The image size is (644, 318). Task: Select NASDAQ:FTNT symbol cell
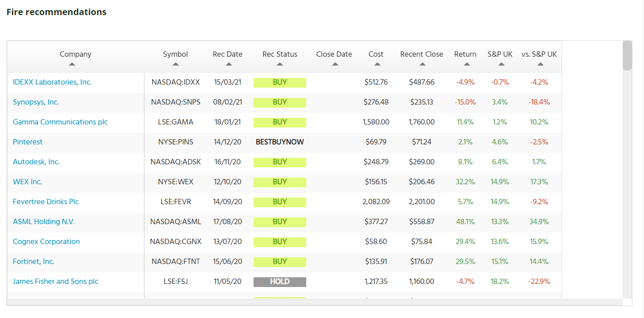[x=176, y=261]
